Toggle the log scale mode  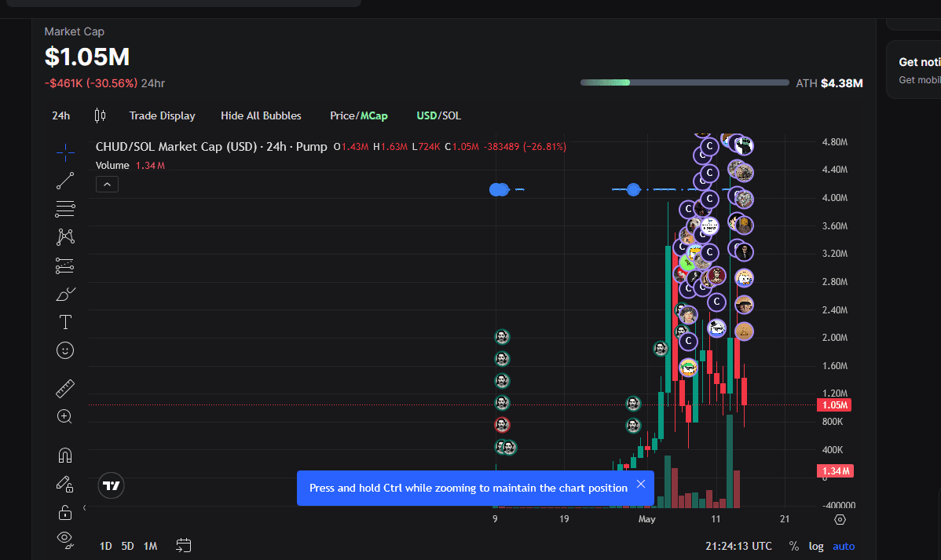(816, 546)
